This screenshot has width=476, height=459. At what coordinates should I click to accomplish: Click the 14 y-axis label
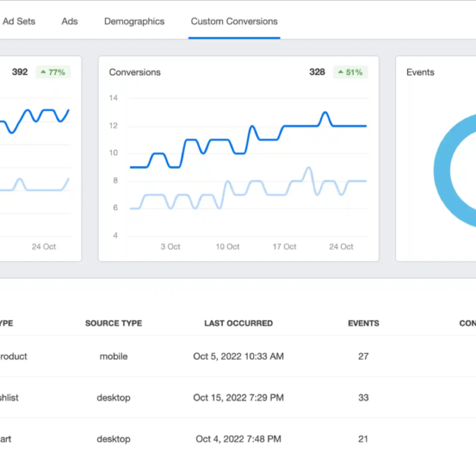[x=114, y=98]
